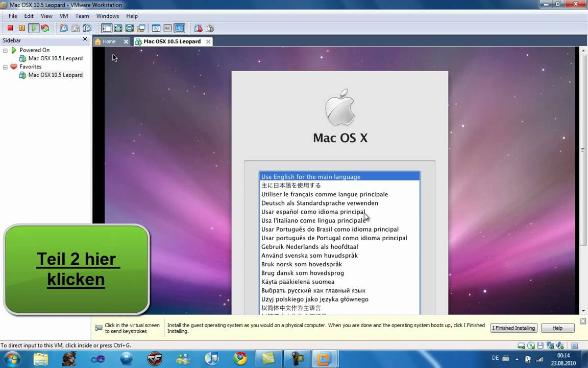Pick Usar español como idioma principal
Image resolution: width=588 pixels, height=368 pixels.
click(339, 212)
